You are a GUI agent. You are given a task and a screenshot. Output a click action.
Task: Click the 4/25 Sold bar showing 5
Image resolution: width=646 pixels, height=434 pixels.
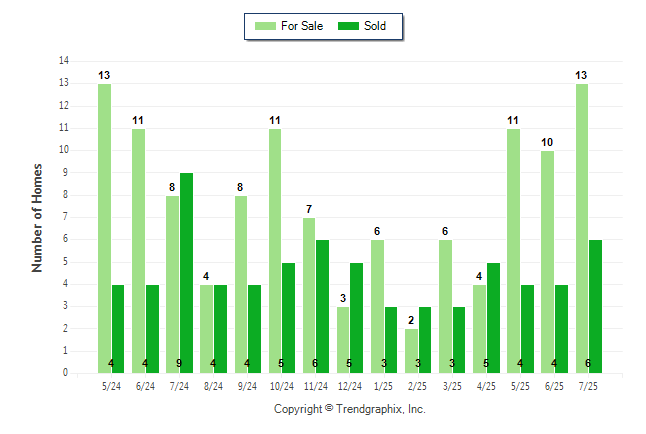493,318
